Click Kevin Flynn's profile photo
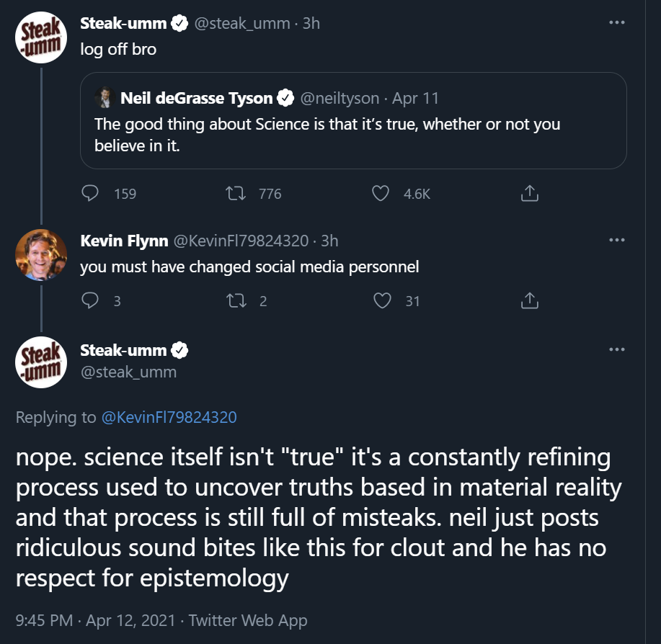The image size is (661, 644). [x=41, y=254]
